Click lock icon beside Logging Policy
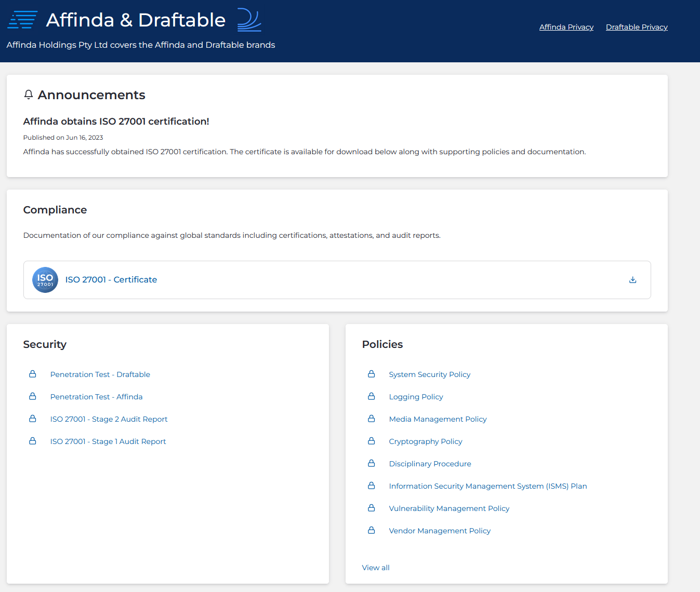Viewport: 700px width, 592px height. 372,396
